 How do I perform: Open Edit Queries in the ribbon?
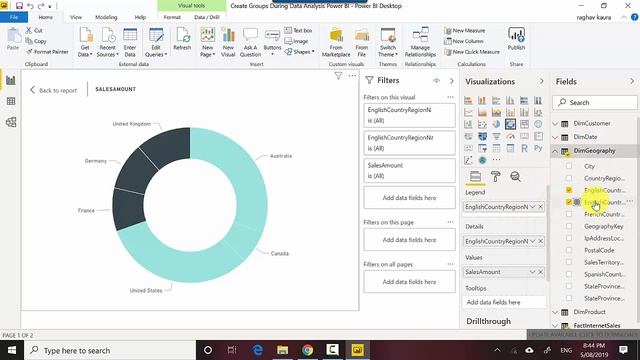(x=156, y=42)
